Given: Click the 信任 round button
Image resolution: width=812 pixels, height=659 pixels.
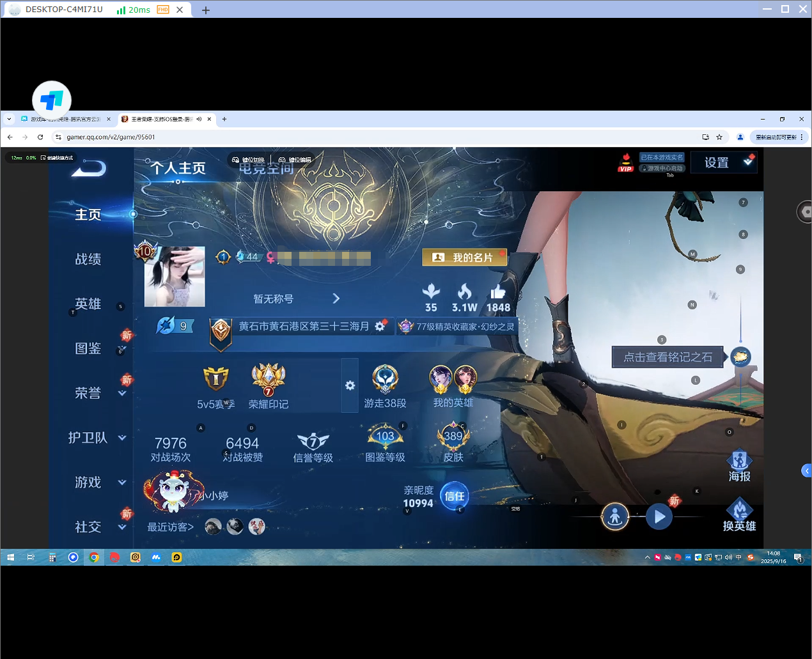Looking at the screenshot, I should click(455, 496).
